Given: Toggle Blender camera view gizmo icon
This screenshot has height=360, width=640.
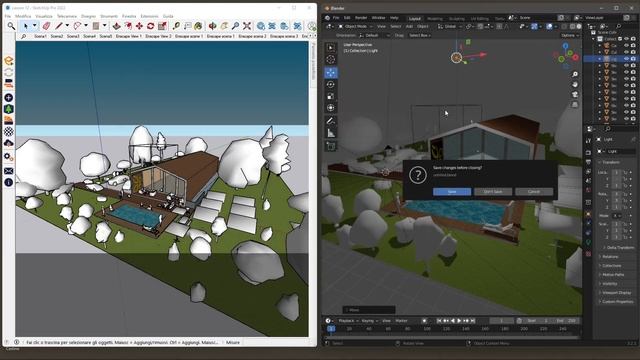Looking at the screenshot, I should [575, 94].
